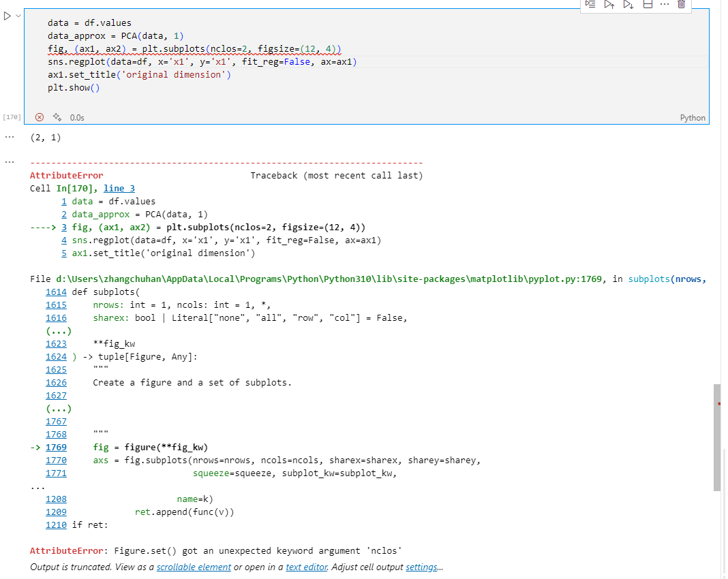Split the notebook cell
728x579 pixels.
pyautogui.click(x=647, y=5)
